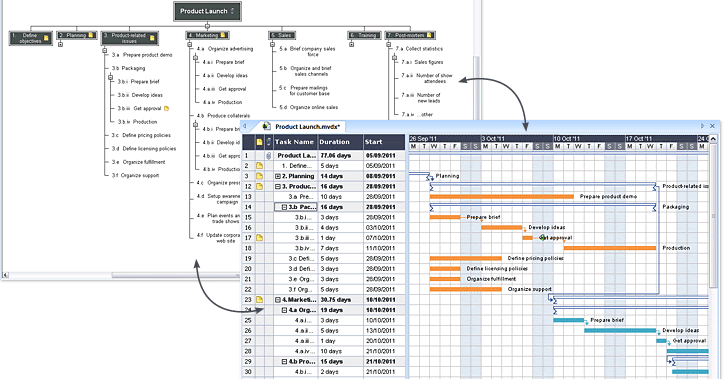Viewport: 723px width, 379px height.
Task: Click the orange Prepare product demo Gantt bar
Action: (502, 197)
